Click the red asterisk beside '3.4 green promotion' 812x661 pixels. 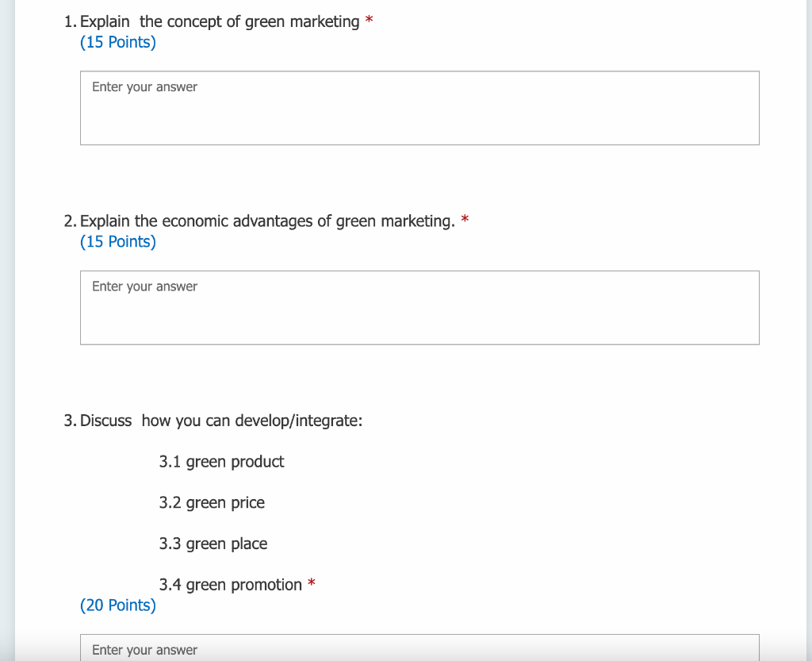[310, 582]
